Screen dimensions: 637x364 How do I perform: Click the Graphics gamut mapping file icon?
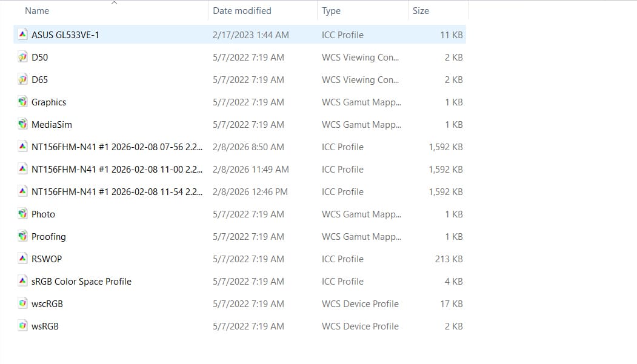[x=23, y=102]
